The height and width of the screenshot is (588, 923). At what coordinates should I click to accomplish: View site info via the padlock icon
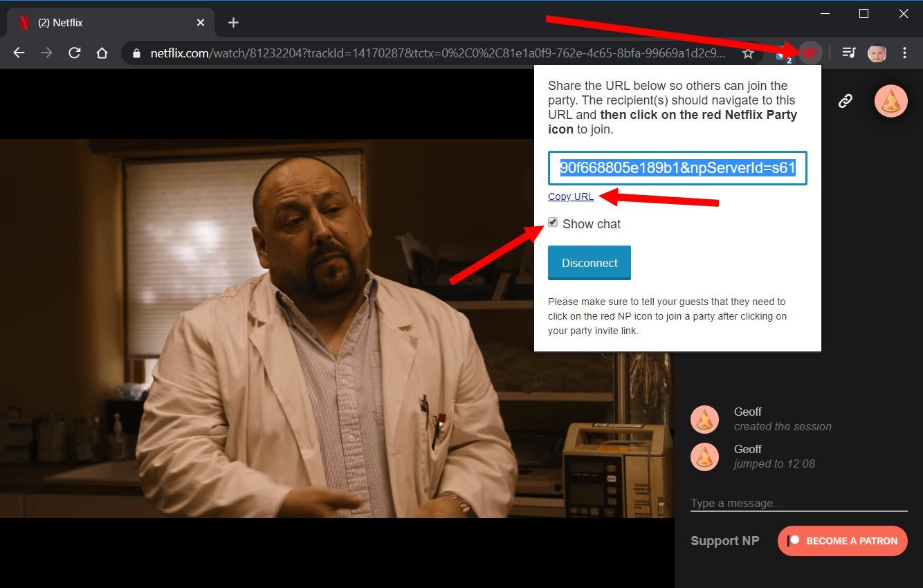pos(136,53)
